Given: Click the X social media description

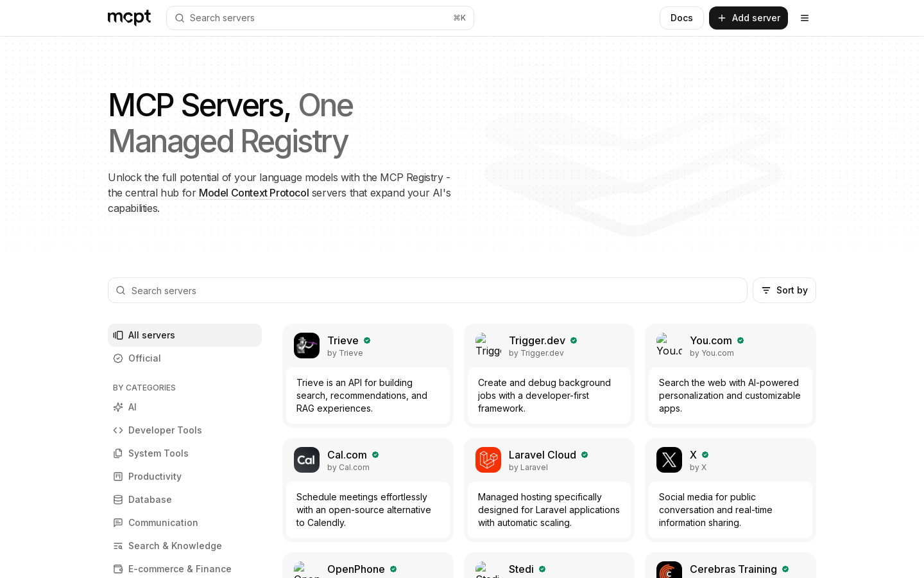Looking at the screenshot, I should coord(715,510).
